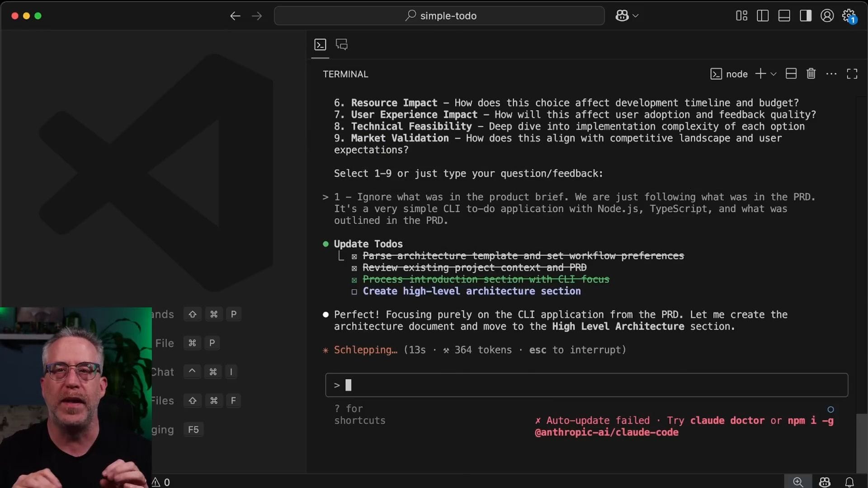Screen dimensions: 868x488
Task: Expand the terminal launch profile dropdown
Action: click(x=774, y=74)
